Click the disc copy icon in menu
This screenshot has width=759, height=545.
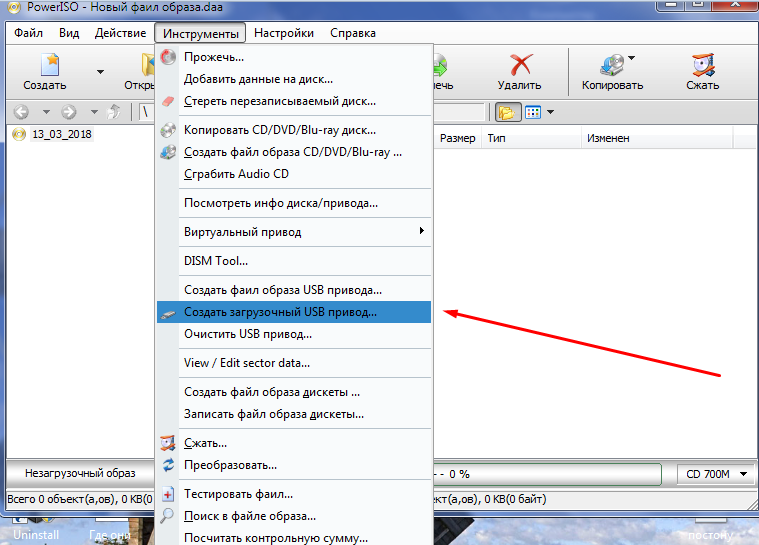pyautogui.click(x=168, y=130)
